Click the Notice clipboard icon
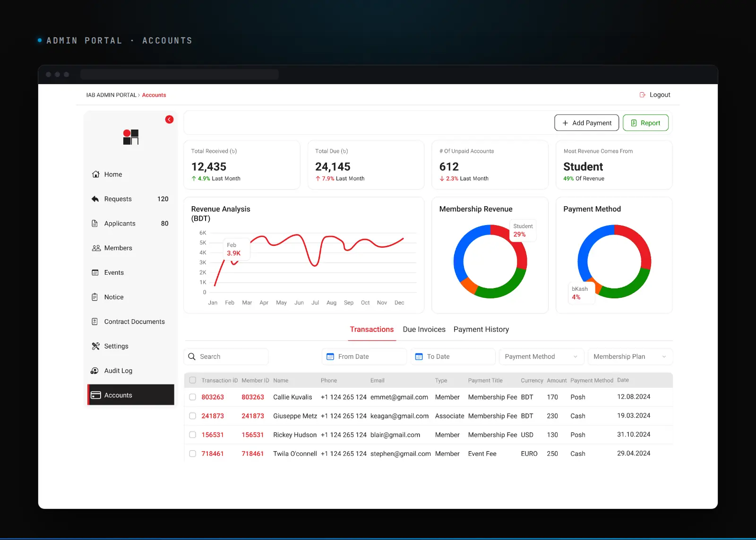Screen dimensions: 756x540 pos(94,297)
